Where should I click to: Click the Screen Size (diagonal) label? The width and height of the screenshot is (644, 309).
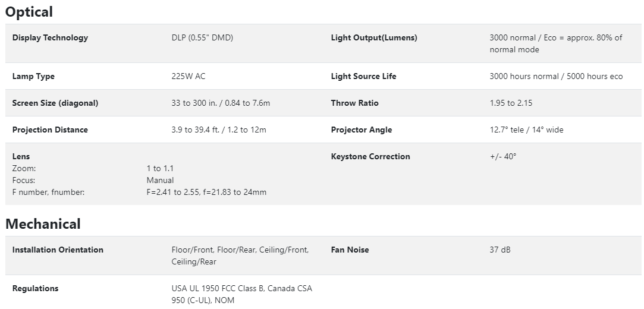pos(55,103)
